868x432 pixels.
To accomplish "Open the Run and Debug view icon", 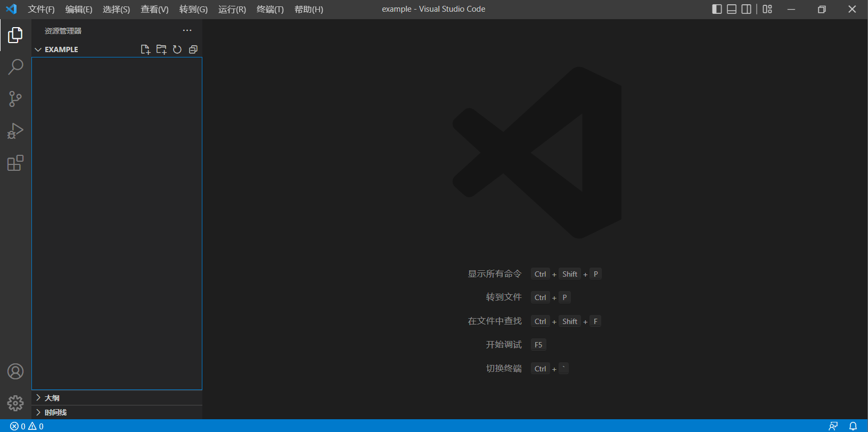I will [15, 131].
